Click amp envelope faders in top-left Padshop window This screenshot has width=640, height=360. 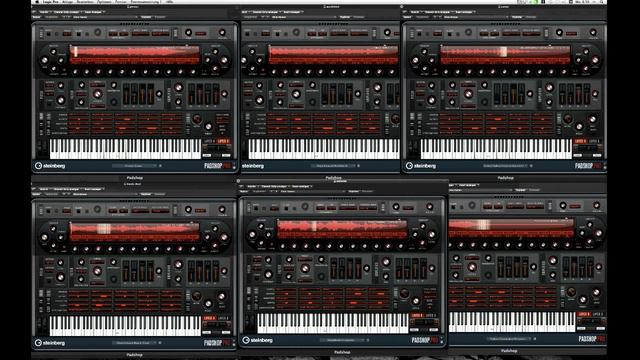pyautogui.click(x=205, y=94)
